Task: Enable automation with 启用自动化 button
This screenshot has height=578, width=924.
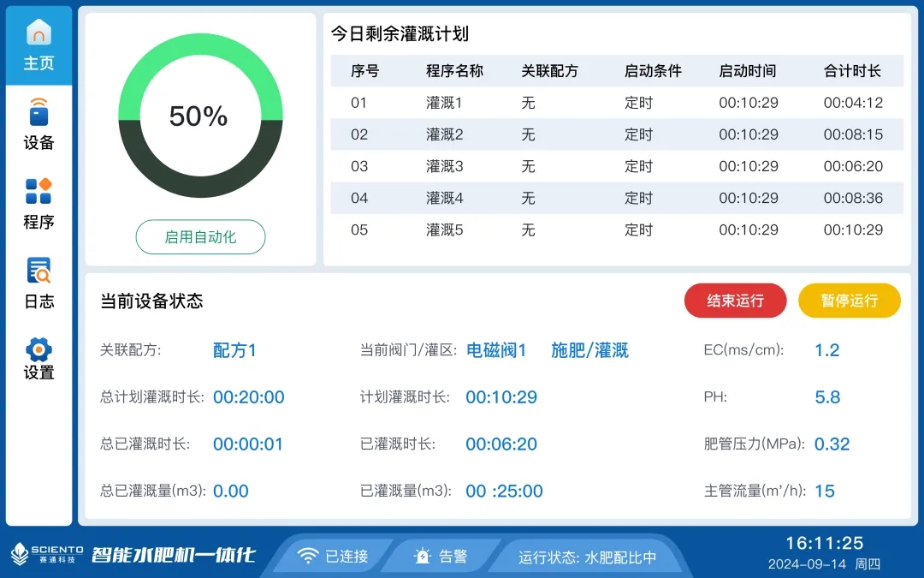Action: click(200, 237)
